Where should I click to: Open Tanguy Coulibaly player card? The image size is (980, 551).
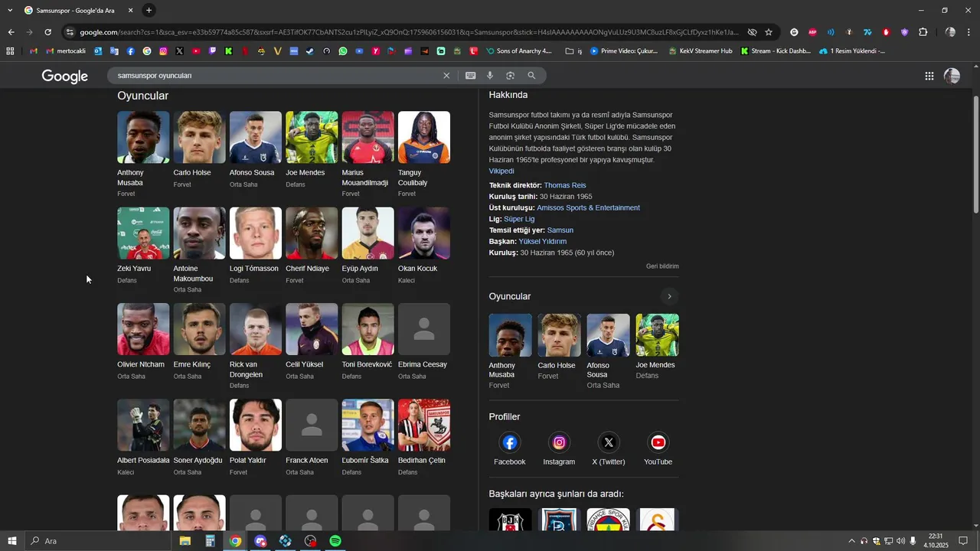point(424,155)
